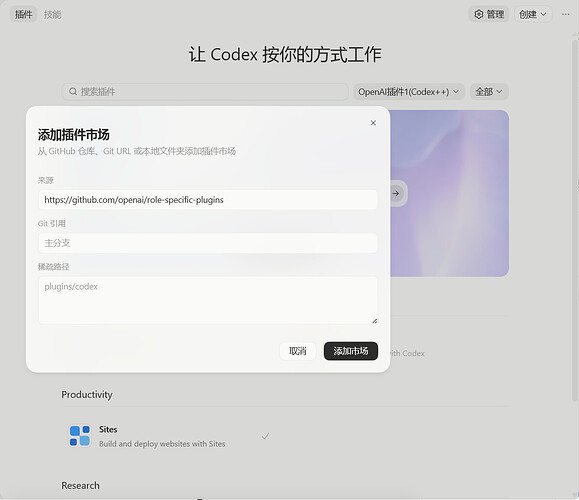Click the Productivity section heading

[x=87, y=394]
